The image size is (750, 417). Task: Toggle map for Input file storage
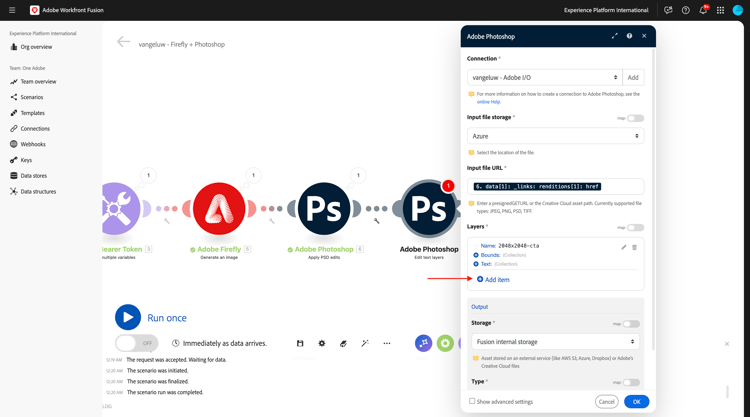click(635, 118)
